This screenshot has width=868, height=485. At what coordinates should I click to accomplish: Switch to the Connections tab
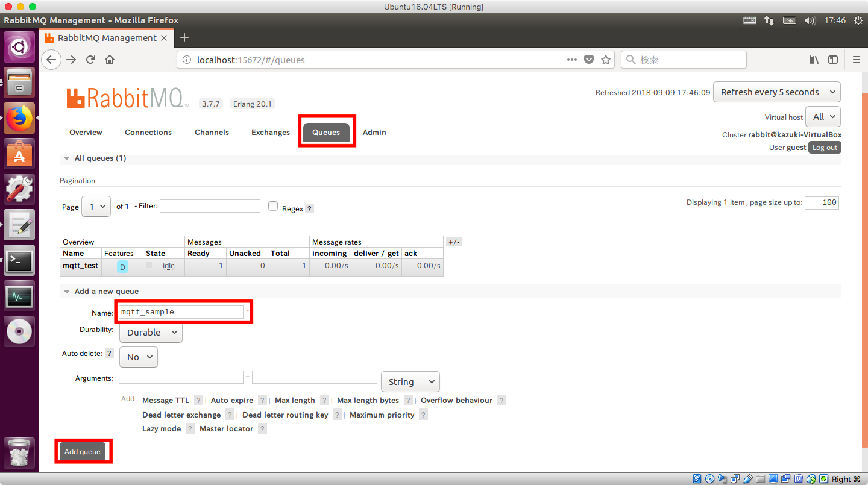point(148,133)
